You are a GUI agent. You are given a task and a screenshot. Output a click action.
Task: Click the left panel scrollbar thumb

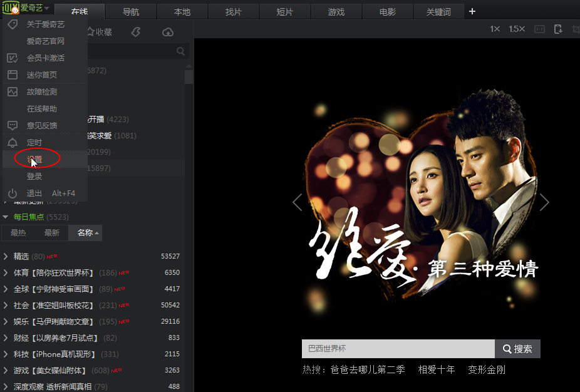(189, 76)
